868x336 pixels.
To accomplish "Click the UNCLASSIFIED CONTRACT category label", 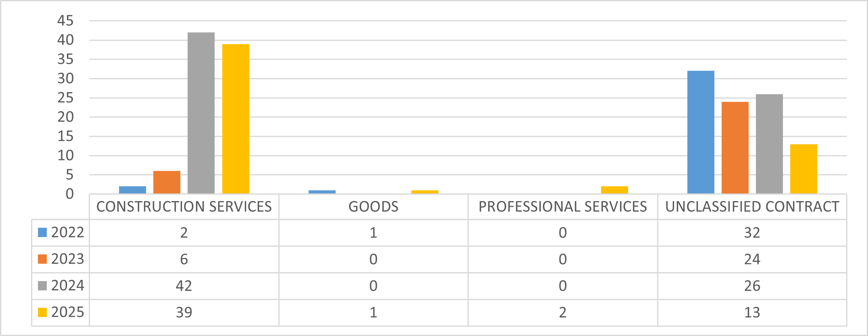I will (x=752, y=207).
